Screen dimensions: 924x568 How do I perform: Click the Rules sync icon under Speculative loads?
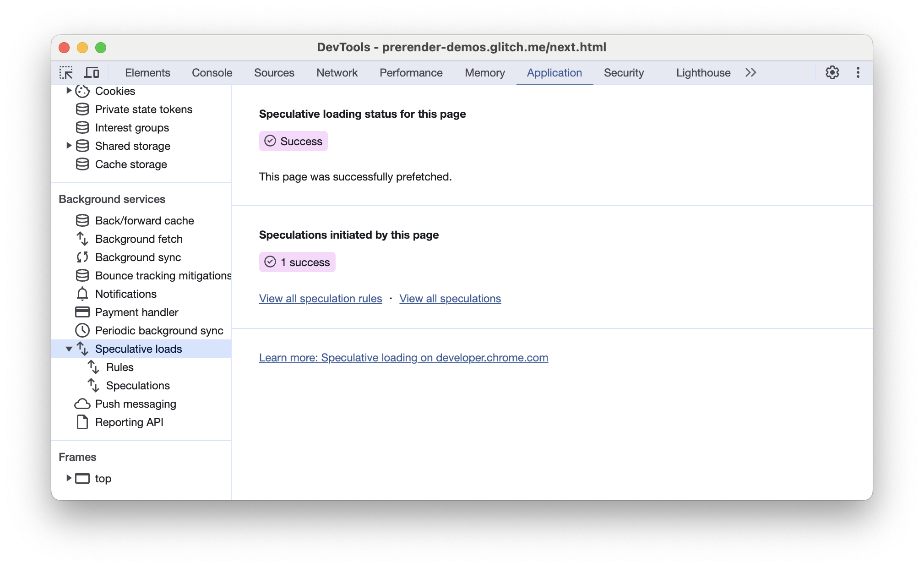point(95,366)
